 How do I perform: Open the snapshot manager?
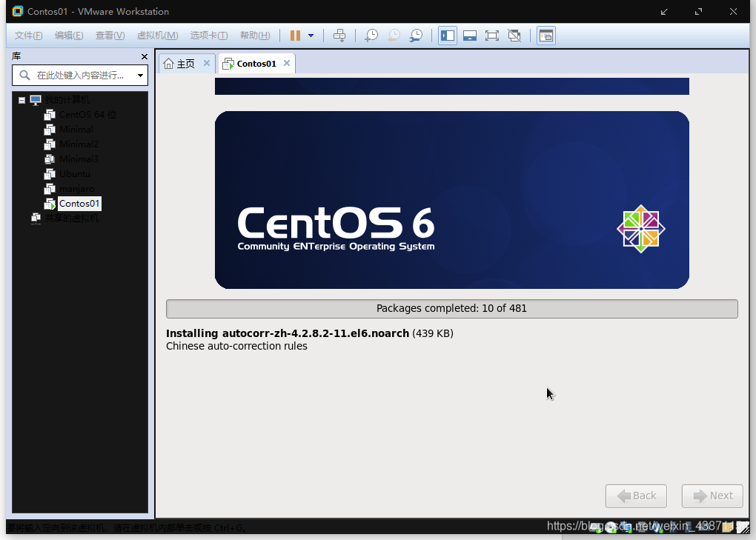(x=416, y=36)
